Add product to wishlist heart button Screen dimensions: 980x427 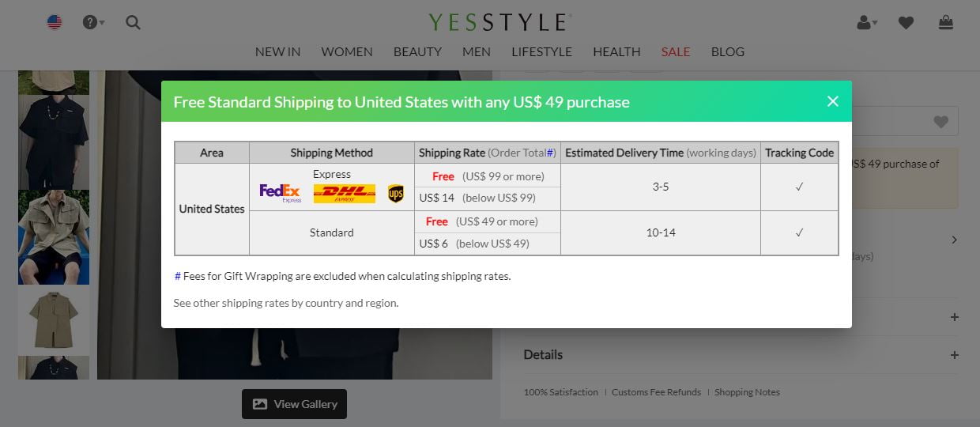[x=940, y=122]
